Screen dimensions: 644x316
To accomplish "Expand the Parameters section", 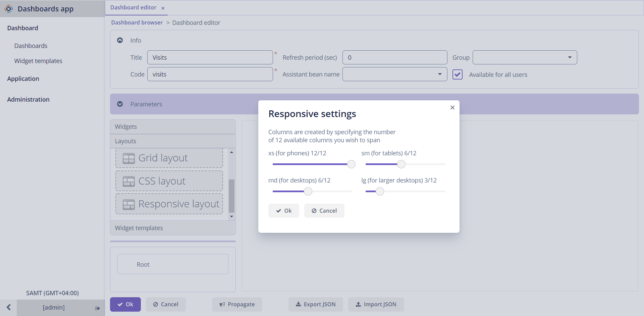I will pyautogui.click(x=120, y=104).
